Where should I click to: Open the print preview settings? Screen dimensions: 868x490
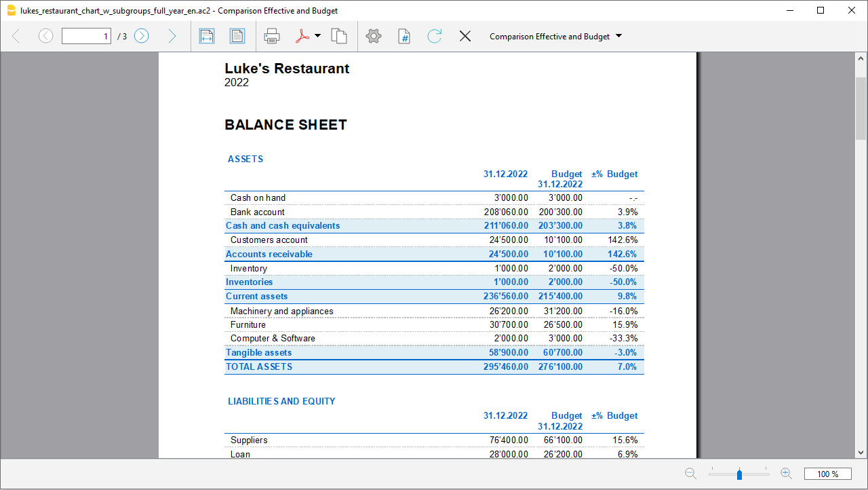pos(374,36)
